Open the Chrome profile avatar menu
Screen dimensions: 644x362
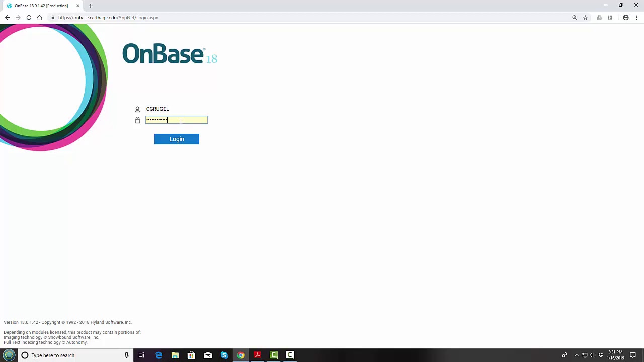[626, 18]
